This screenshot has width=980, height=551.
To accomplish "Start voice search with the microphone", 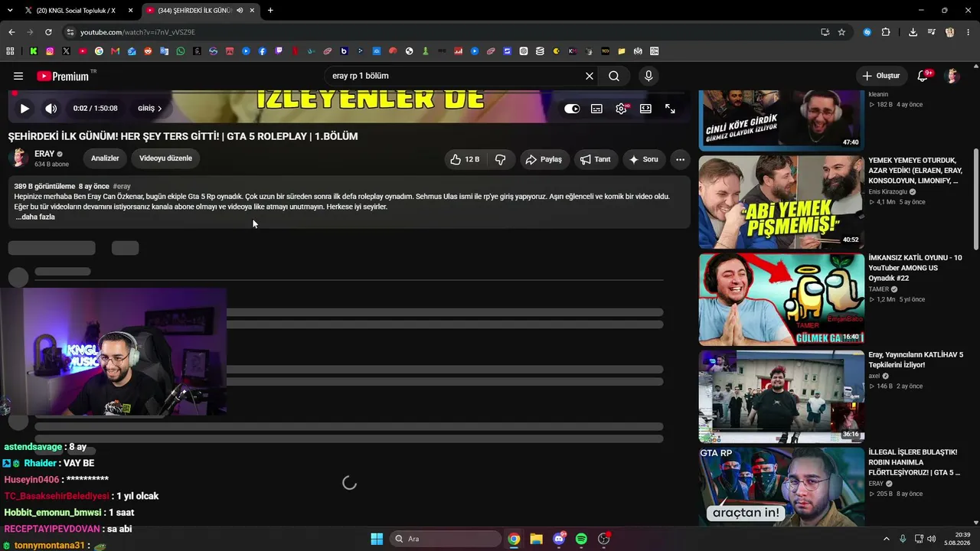I will click(x=648, y=76).
